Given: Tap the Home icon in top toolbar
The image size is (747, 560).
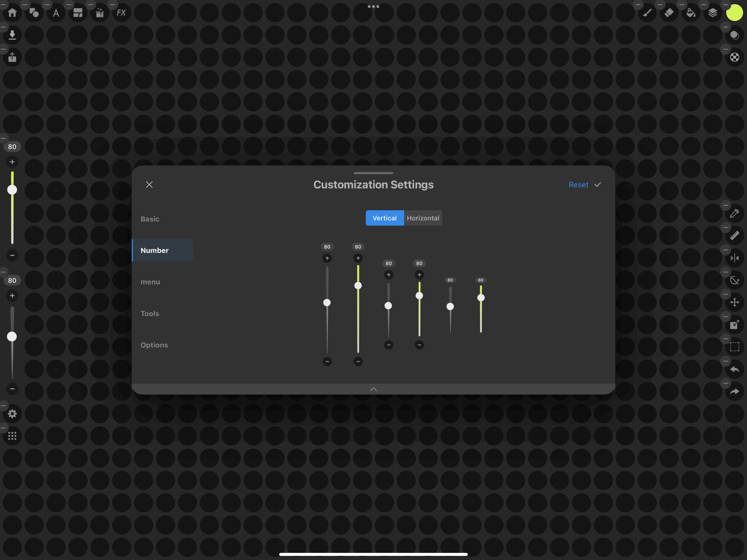Looking at the screenshot, I should [x=13, y=13].
